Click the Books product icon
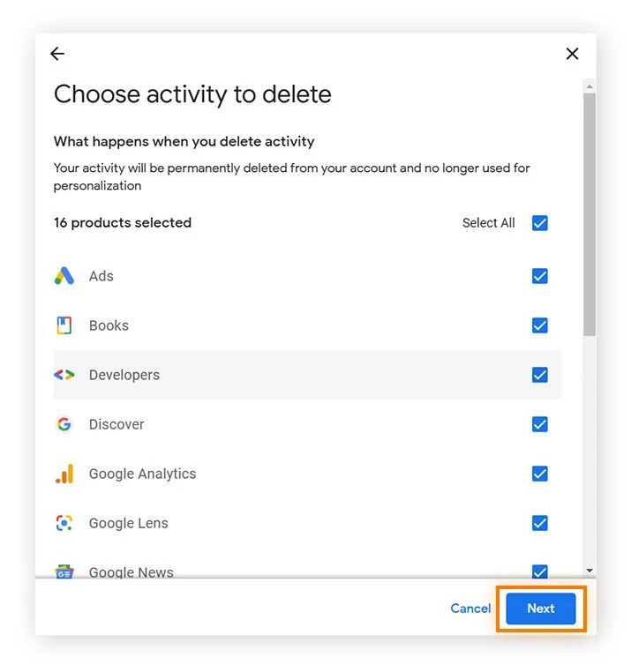The image size is (631, 672). tap(64, 325)
